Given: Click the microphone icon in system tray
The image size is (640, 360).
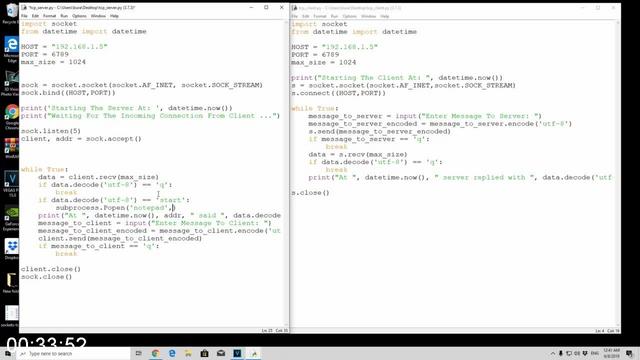Looking at the screenshot, I should click(561, 353).
